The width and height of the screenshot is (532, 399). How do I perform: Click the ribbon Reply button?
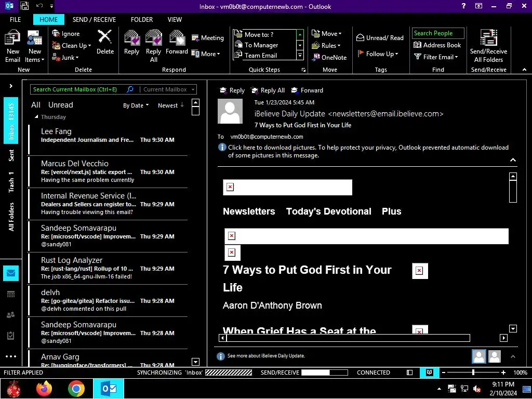[131, 42]
